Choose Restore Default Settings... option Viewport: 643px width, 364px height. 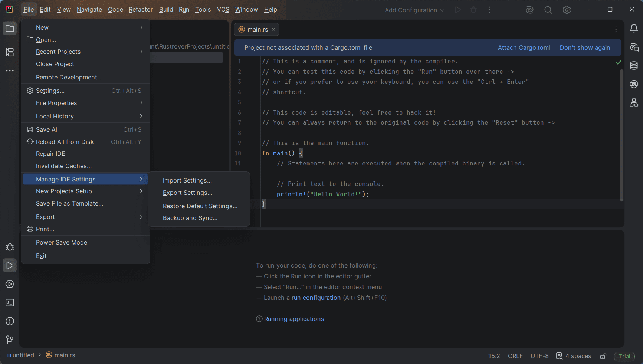pyautogui.click(x=200, y=206)
